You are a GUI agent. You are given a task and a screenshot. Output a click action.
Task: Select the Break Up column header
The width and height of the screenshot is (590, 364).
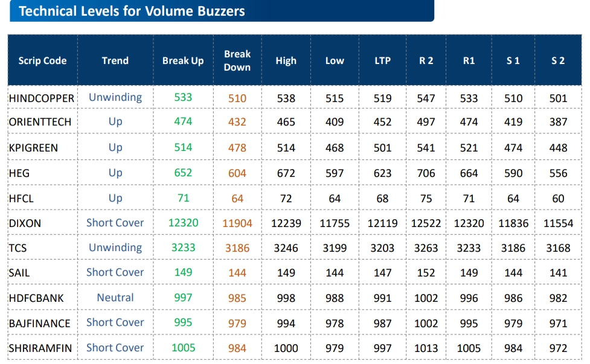pyautogui.click(x=183, y=60)
